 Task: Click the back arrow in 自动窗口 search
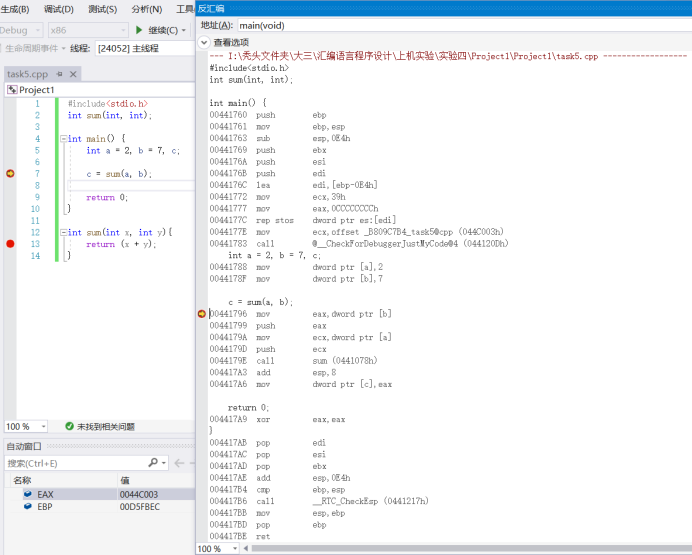pyautogui.click(x=179, y=463)
